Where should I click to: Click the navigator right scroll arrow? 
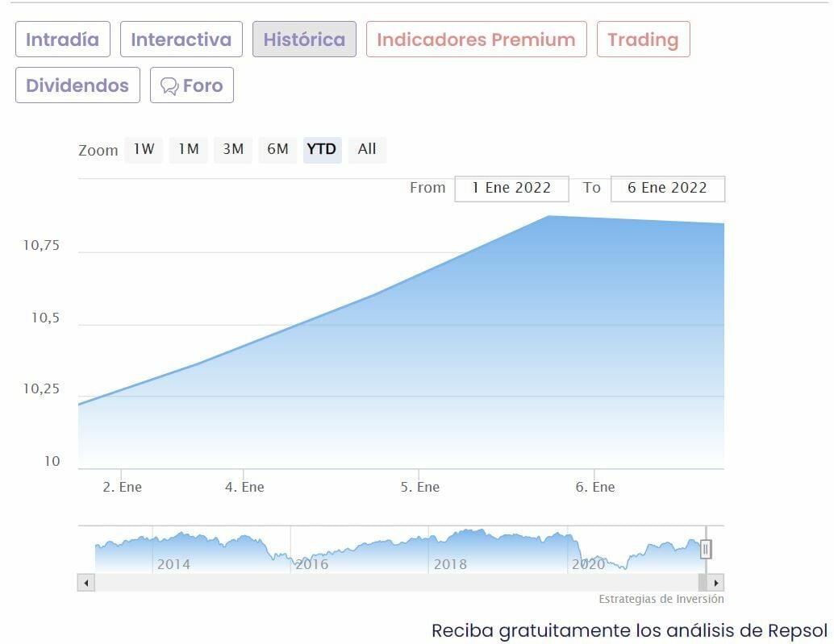pos(716,582)
